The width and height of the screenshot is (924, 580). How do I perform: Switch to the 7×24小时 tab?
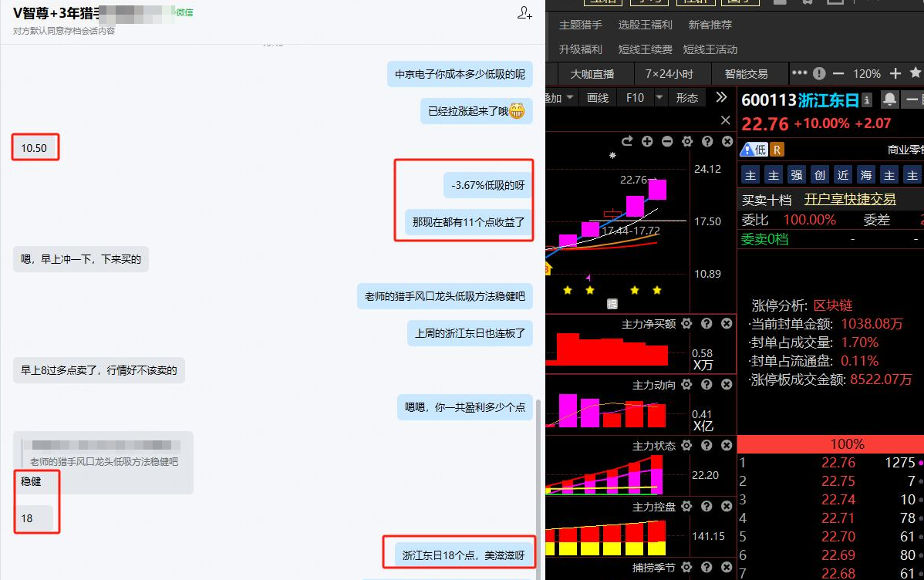pyautogui.click(x=669, y=74)
